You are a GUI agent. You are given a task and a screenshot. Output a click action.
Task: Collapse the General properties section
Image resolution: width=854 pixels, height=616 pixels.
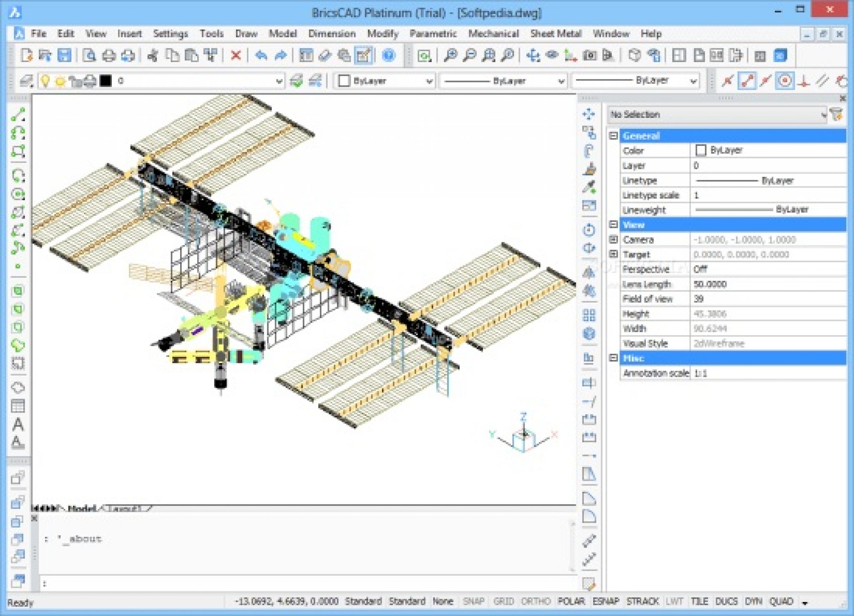613,136
